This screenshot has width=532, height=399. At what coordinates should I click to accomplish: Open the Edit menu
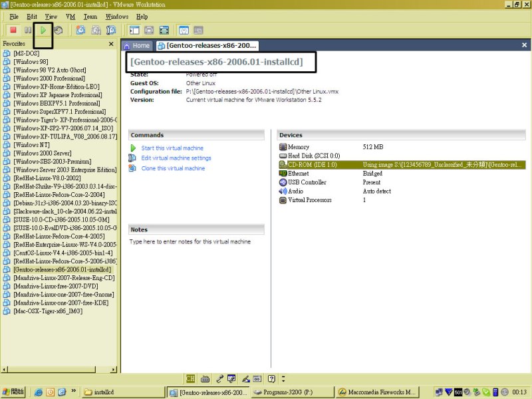[31, 16]
